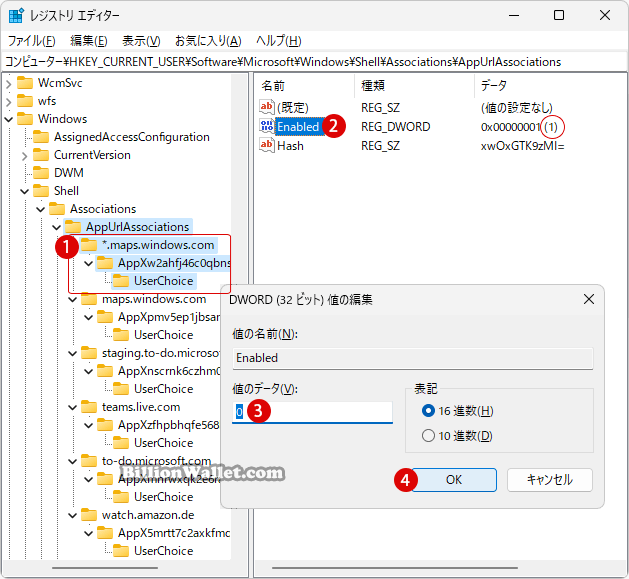This screenshot has width=629, height=579.
Task: Select the AppXpmv5ep1jbsar folder icon
Action: 105,317
